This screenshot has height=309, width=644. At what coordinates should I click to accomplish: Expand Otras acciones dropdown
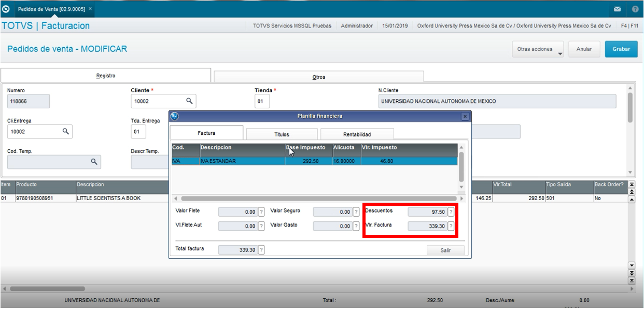[538, 49]
